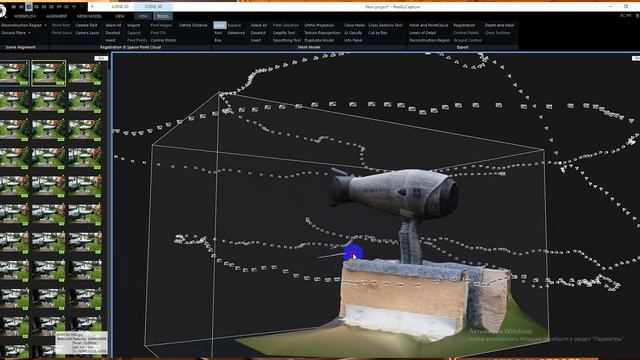Open the WORKFLOW ribbon tab
The height and width of the screenshot is (360, 640).
(25, 16)
